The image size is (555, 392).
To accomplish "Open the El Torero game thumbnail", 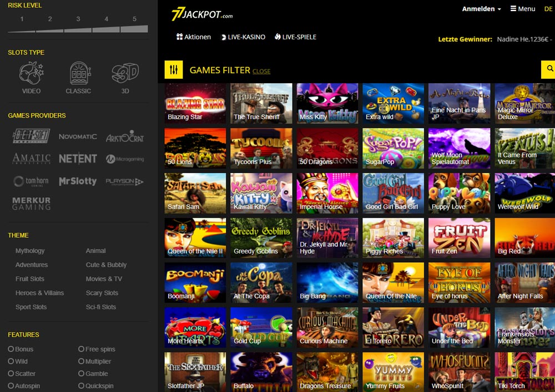I will pyautogui.click(x=393, y=327).
